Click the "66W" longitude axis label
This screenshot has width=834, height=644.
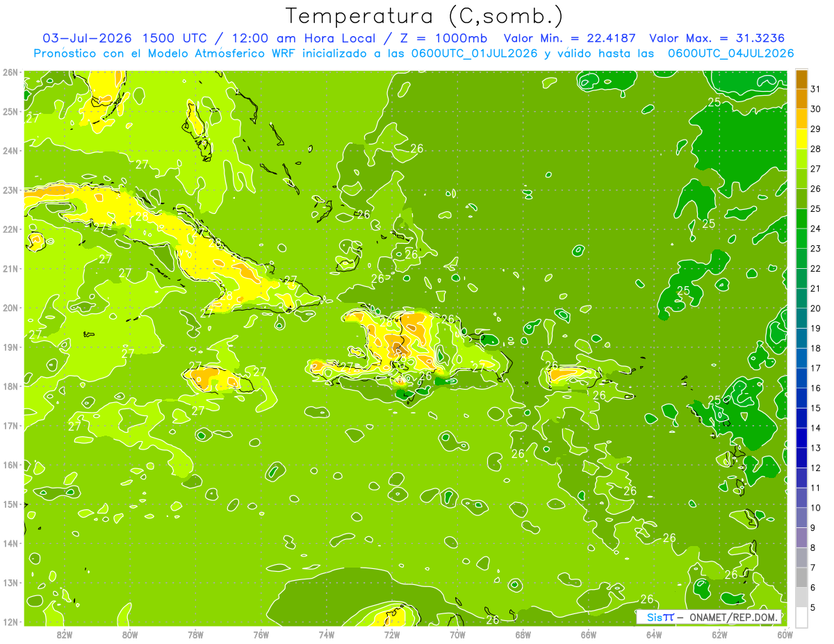(x=588, y=634)
